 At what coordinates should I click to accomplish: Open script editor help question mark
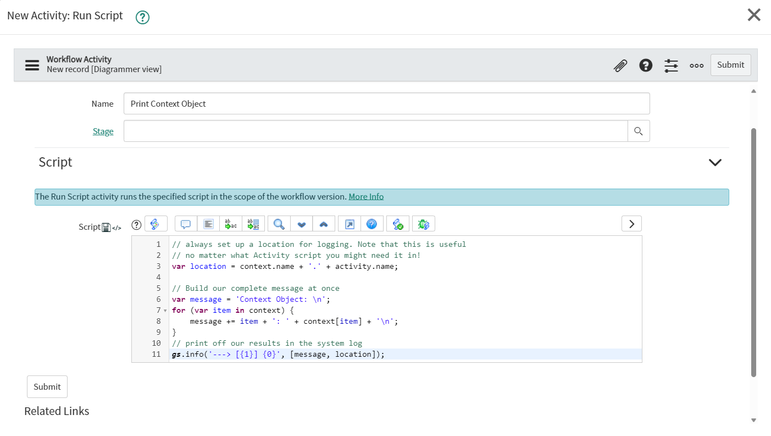click(x=136, y=225)
